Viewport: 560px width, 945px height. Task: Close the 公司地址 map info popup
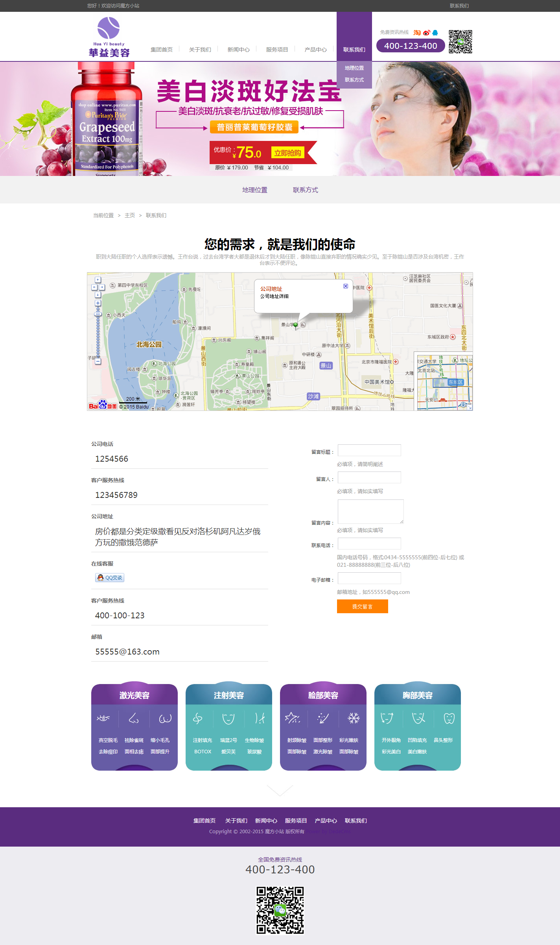pyautogui.click(x=346, y=286)
